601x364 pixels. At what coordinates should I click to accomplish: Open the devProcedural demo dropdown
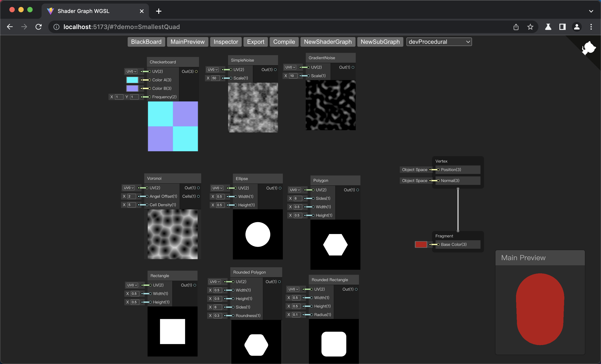(439, 42)
